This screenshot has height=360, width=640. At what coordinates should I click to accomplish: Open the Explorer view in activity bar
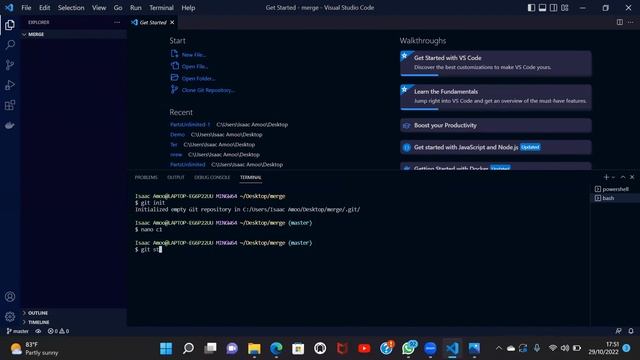tap(10, 25)
